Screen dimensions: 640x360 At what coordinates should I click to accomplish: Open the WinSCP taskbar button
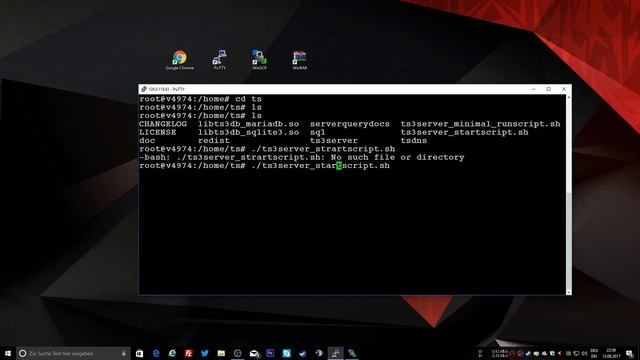[352, 353]
